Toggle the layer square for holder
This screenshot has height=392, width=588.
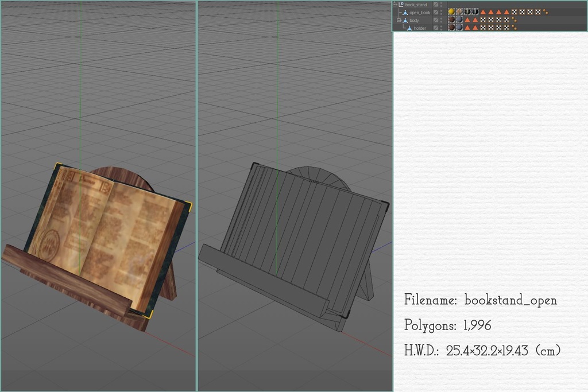(436, 28)
